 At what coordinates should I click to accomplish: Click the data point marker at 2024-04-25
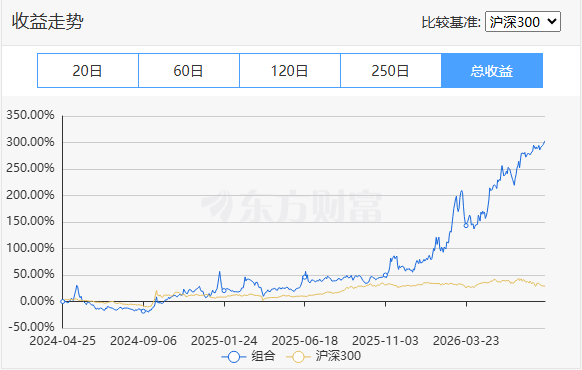(x=62, y=302)
